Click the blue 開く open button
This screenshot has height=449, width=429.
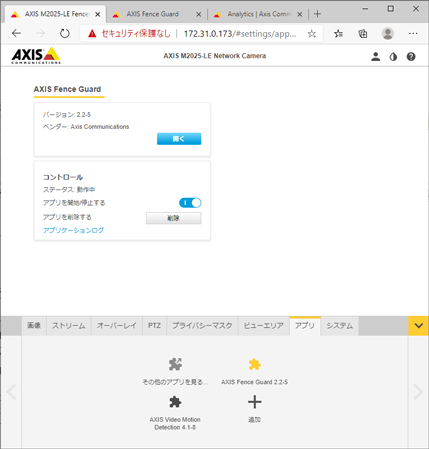tap(179, 139)
